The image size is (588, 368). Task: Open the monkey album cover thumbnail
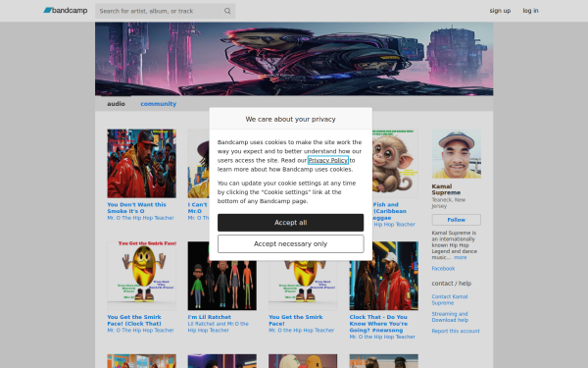pos(395,163)
